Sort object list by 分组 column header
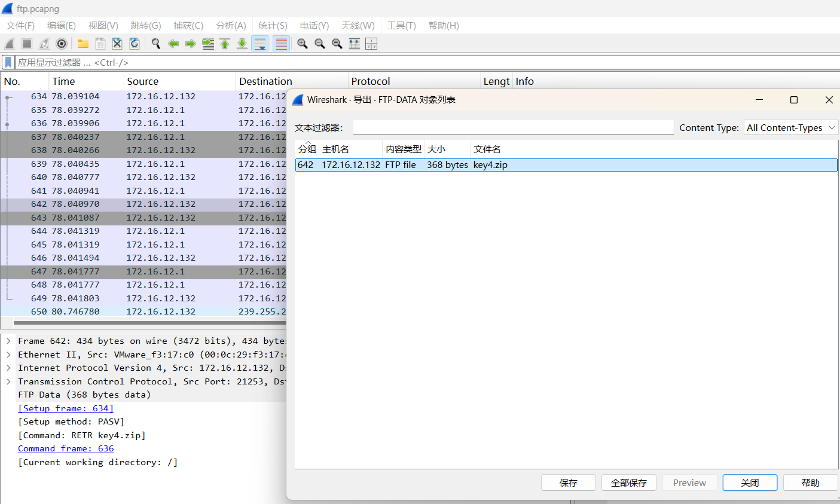Viewport: 840px width, 504px height. (307, 149)
